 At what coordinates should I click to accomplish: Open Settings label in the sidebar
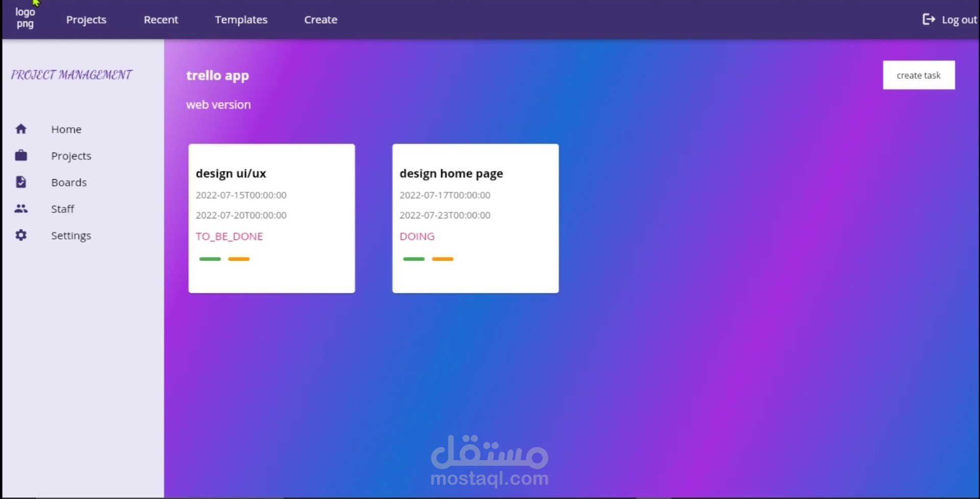click(x=71, y=236)
